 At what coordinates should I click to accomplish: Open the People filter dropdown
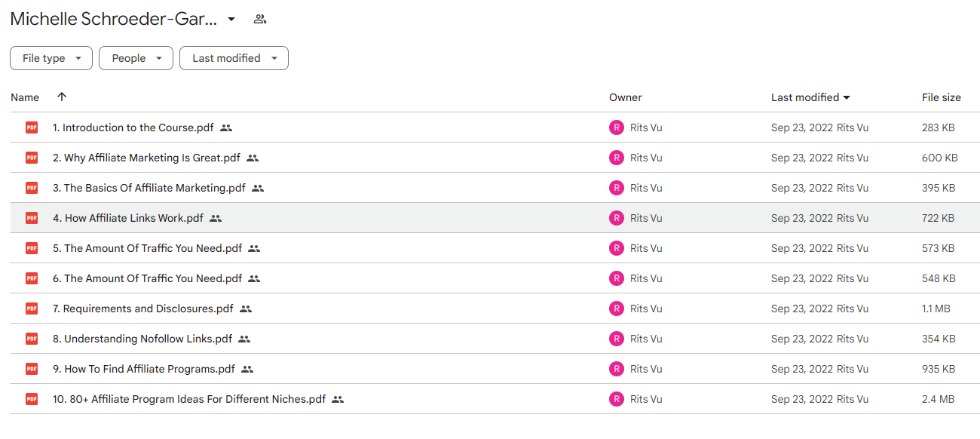click(x=136, y=58)
